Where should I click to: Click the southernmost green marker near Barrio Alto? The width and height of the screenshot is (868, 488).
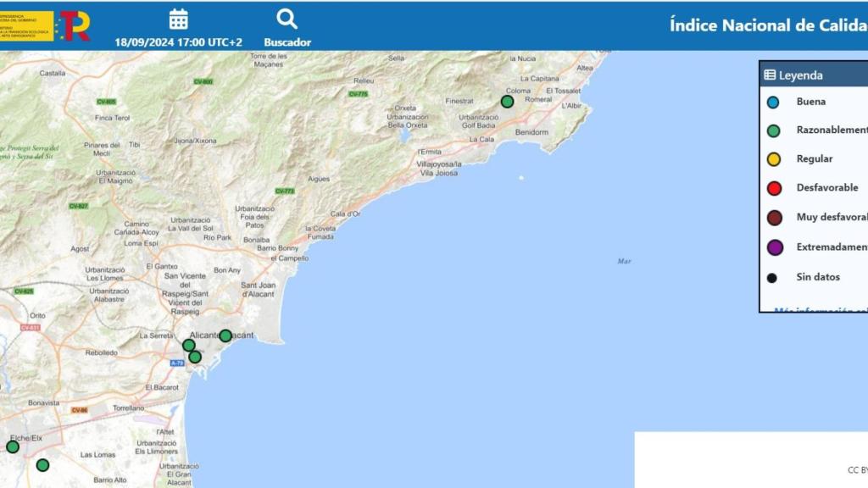pyautogui.click(x=42, y=465)
